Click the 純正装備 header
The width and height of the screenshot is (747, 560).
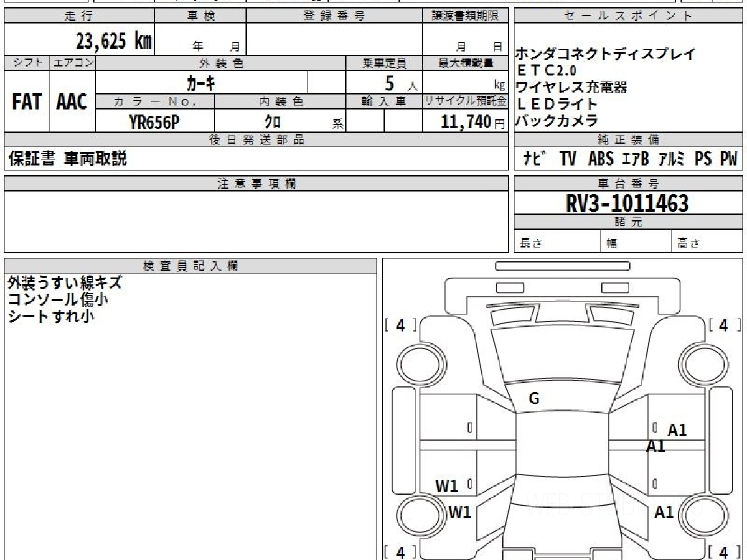(628, 140)
